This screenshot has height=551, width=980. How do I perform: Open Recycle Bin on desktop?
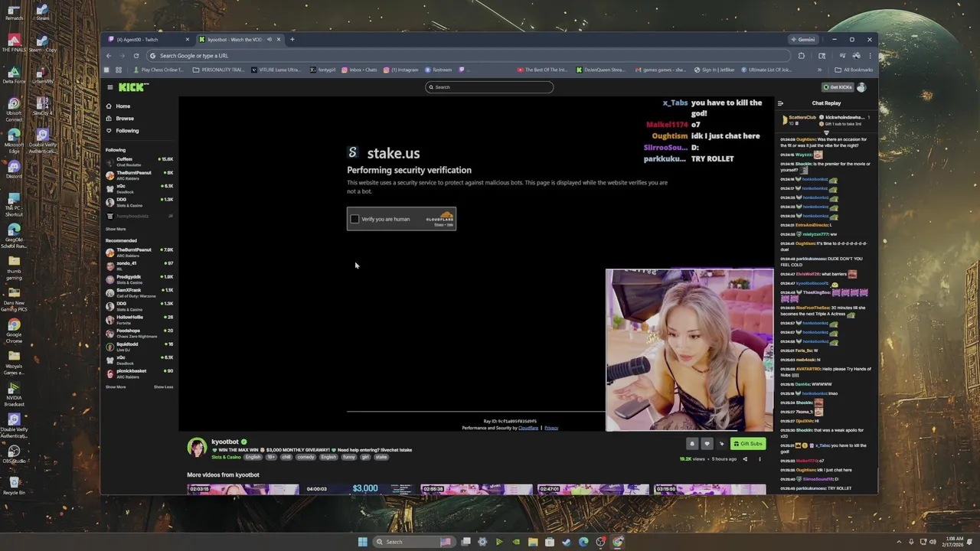point(14,485)
